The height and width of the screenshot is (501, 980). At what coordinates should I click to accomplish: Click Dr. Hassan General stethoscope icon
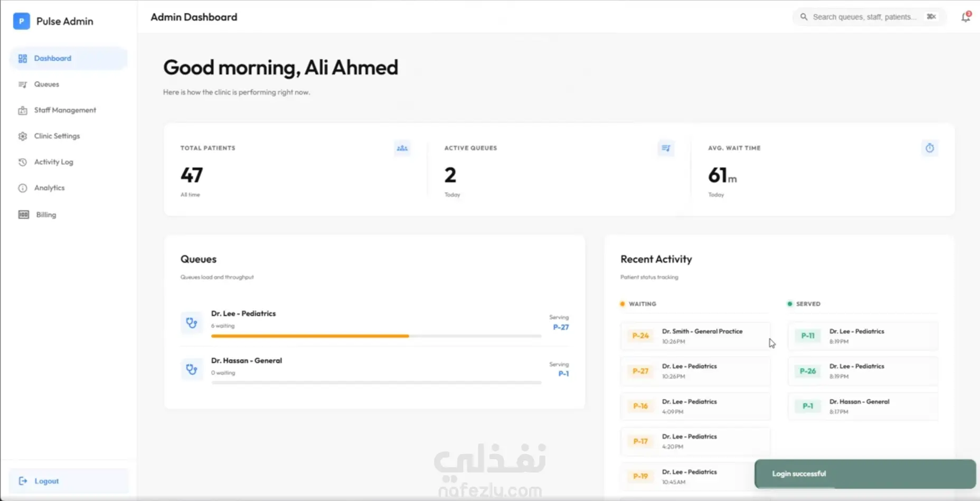(192, 369)
